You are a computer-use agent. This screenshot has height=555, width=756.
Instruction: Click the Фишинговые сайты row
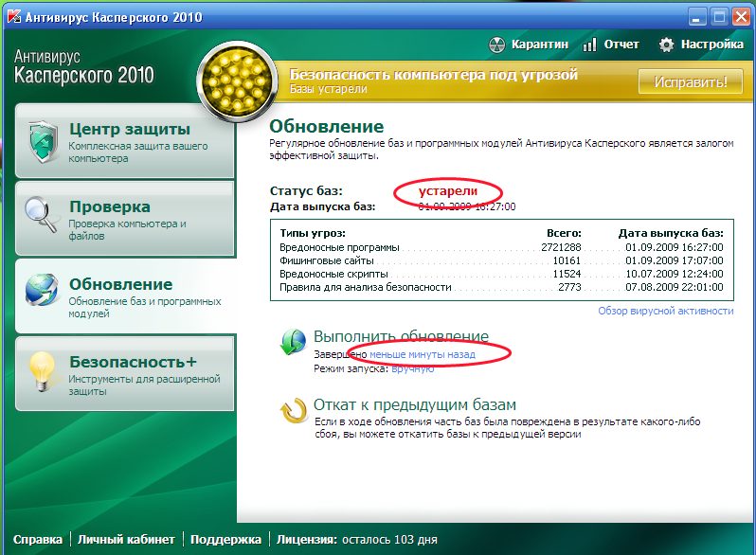[x=501, y=260]
